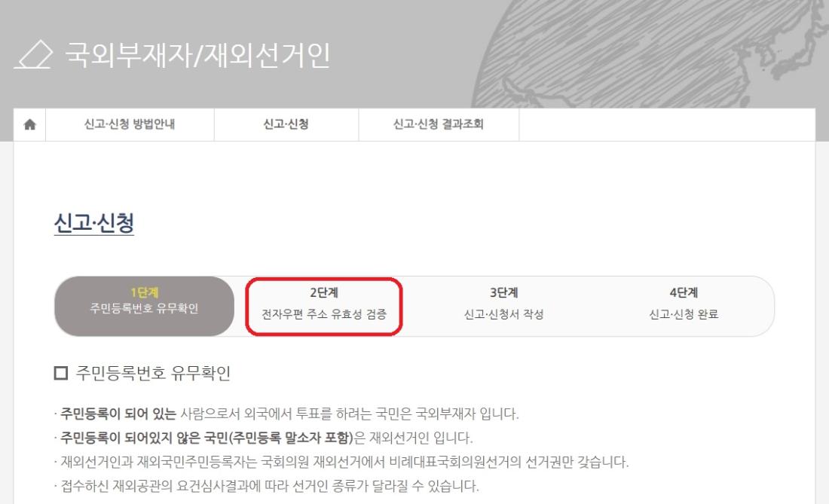Image resolution: width=829 pixels, height=504 pixels.
Task: Click the line starting 주민등록이 되어있지 않은 국민
Action: click(263, 438)
